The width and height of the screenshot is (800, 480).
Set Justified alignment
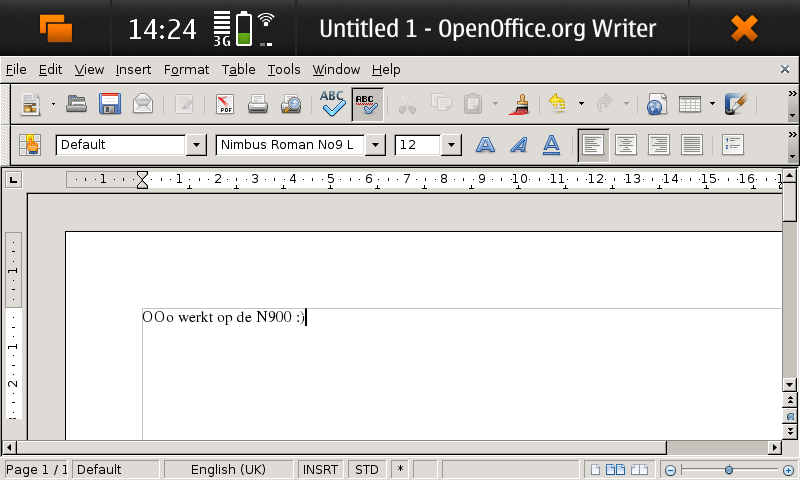tap(692, 145)
